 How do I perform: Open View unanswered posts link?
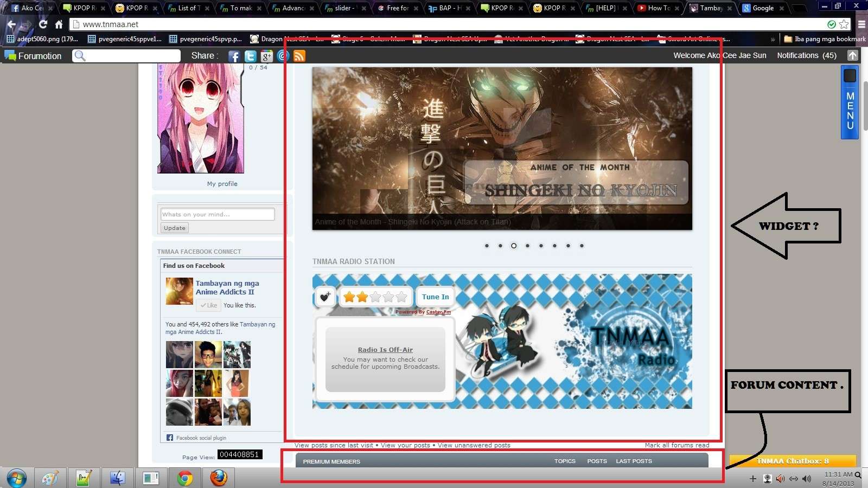click(474, 445)
